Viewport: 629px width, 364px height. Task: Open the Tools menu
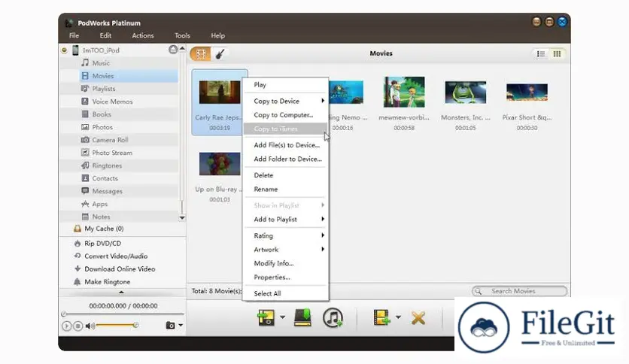(x=182, y=35)
